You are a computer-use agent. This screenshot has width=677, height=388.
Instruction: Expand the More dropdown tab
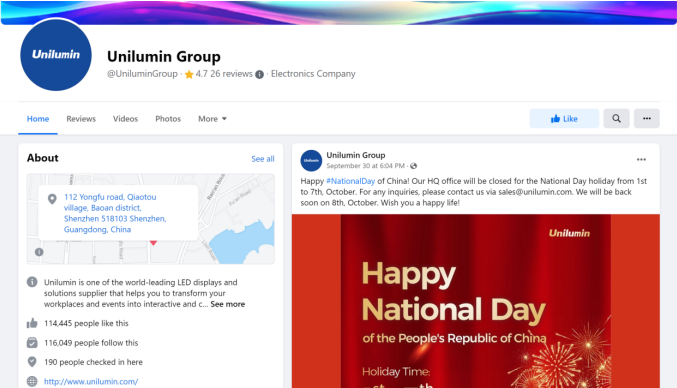pos(212,119)
